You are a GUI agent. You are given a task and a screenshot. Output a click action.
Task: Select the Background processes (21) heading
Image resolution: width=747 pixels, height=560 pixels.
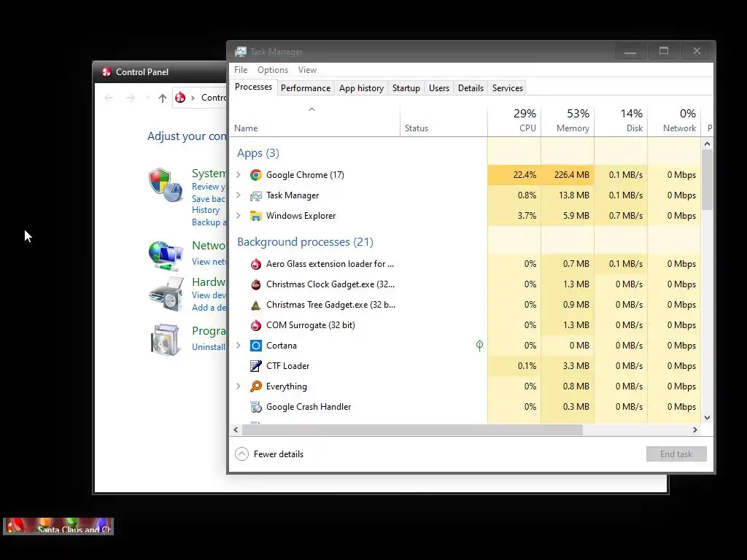tap(305, 242)
